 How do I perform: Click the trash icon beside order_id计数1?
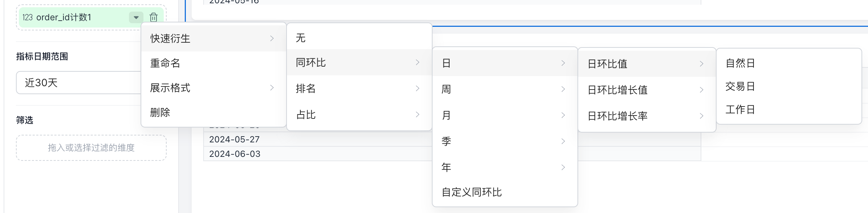pyautogui.click(x=154, y=17)
